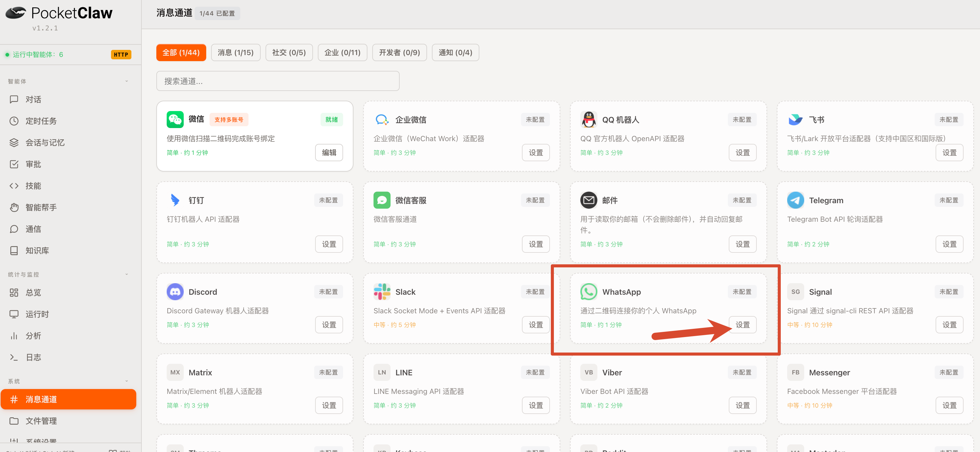Open 技能 code brackets icon
The width and height of the screenshot is (980, 452).
(14, 186)
